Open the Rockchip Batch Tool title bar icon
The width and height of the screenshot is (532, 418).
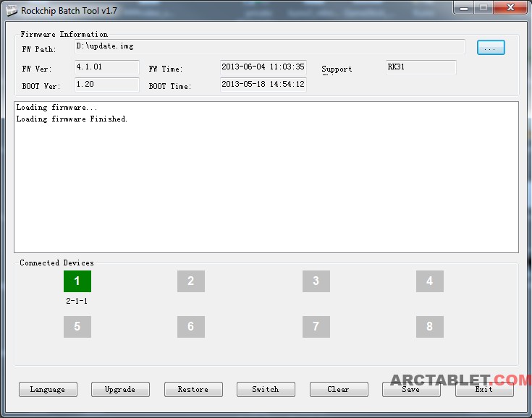point(11,10)
